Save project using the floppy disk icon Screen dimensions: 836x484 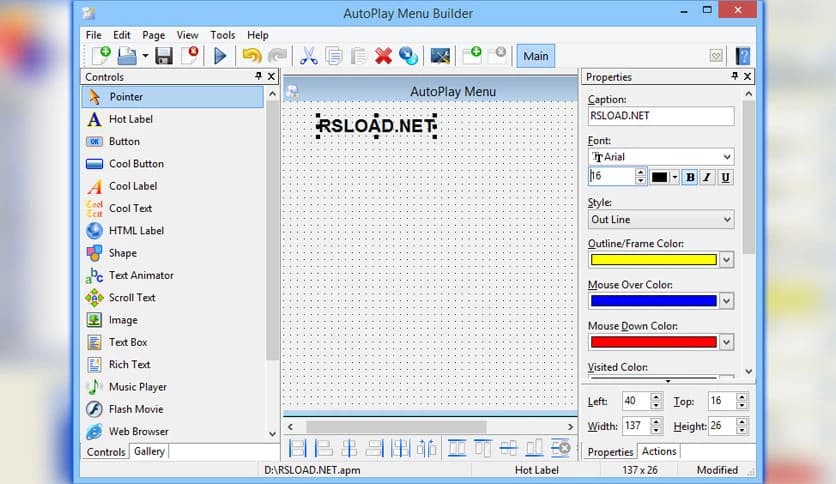click(x=164, y=55)
